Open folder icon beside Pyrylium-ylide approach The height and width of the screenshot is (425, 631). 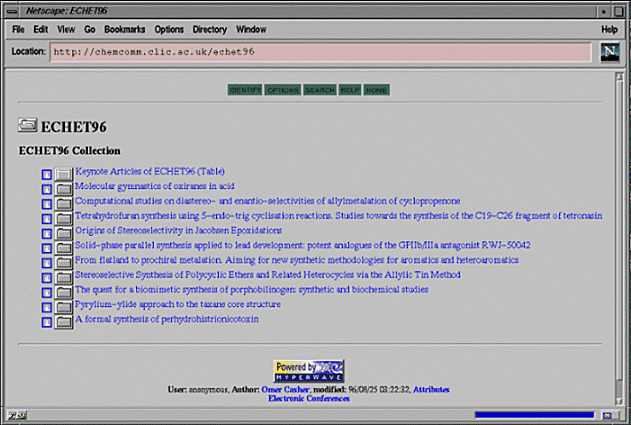click(64, 307)
